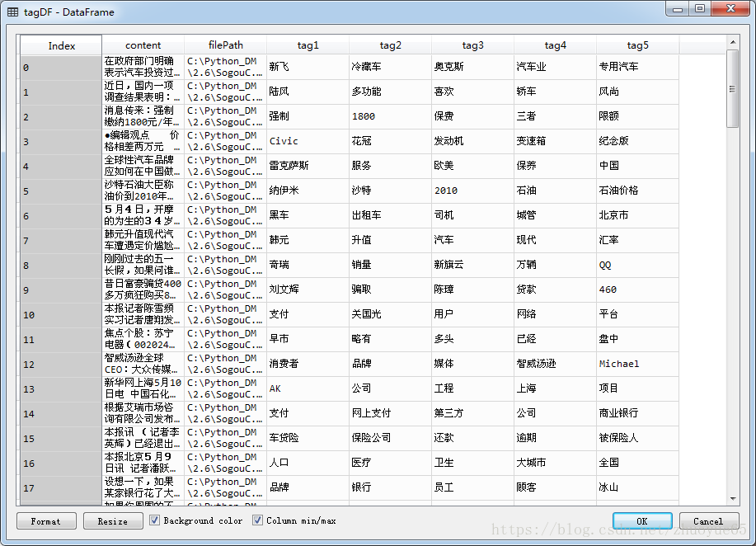Select tag4 cell '城管'
756x546 pixels.
pyautogui.click(x=556, y=215)
